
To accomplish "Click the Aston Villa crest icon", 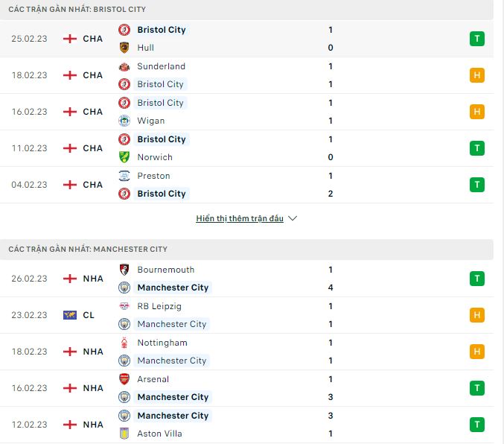I will pyautogui.click(x=124, y=434).
